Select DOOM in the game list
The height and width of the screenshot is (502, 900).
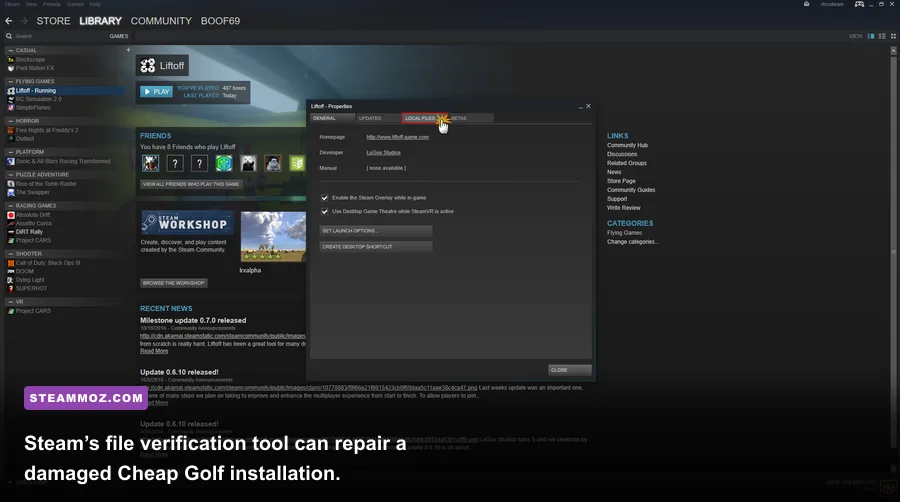tap(25, 271)
